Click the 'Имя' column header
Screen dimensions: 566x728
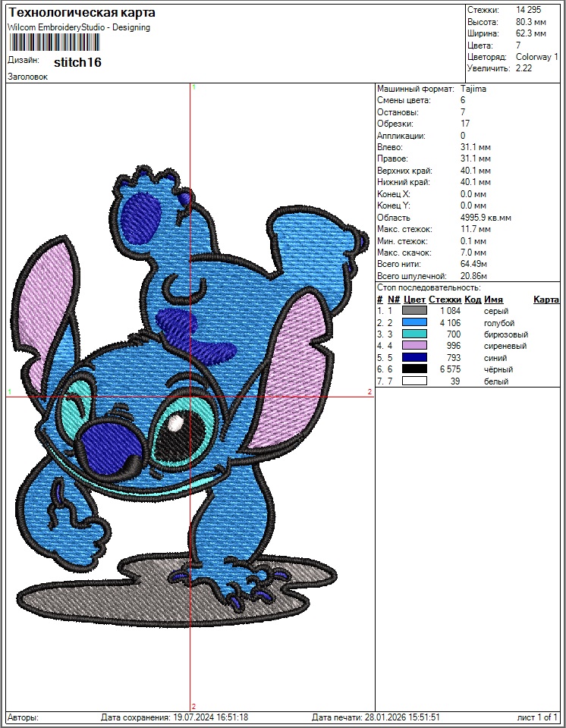pos(494,300)
